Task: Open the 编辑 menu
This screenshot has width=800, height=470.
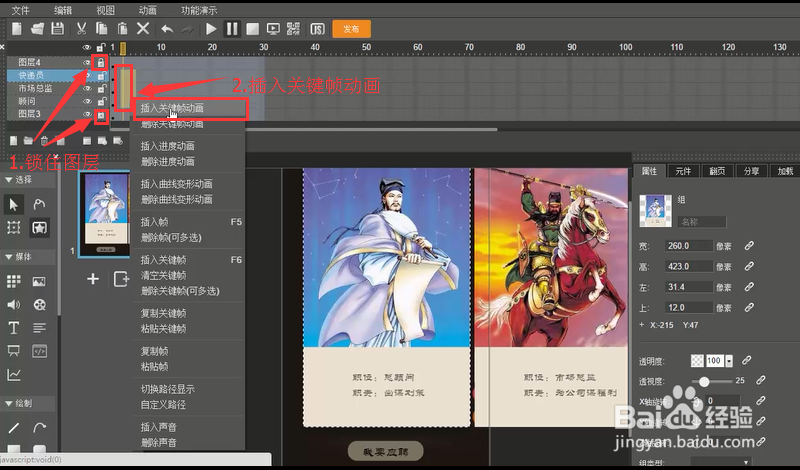Action: click(x=63, y=10)
